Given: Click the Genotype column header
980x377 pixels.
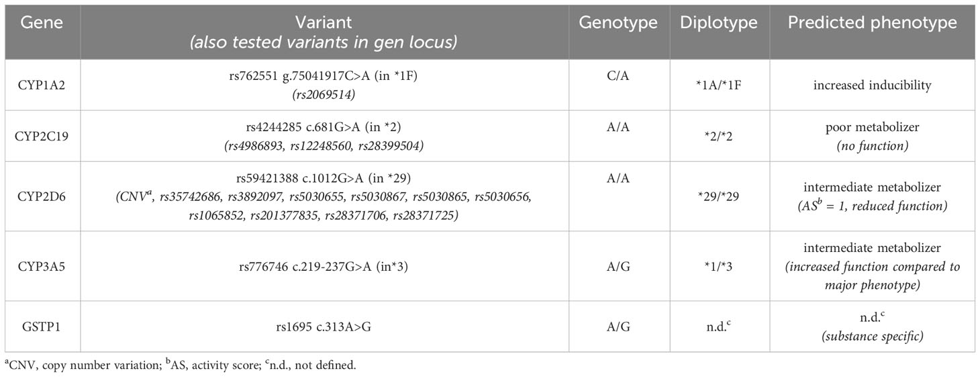Looking at the screenshot, I should click(619, 23).
